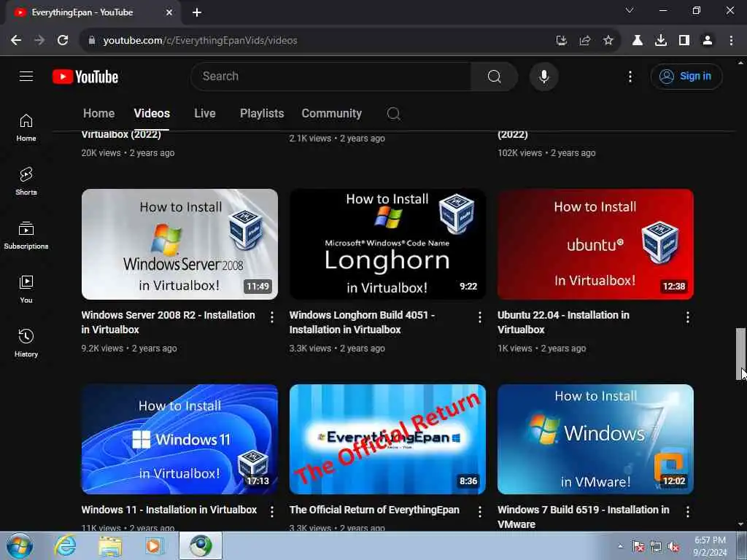
Task: Click the page vertical scrollbar thumb
Action: [x=740, y=354]
